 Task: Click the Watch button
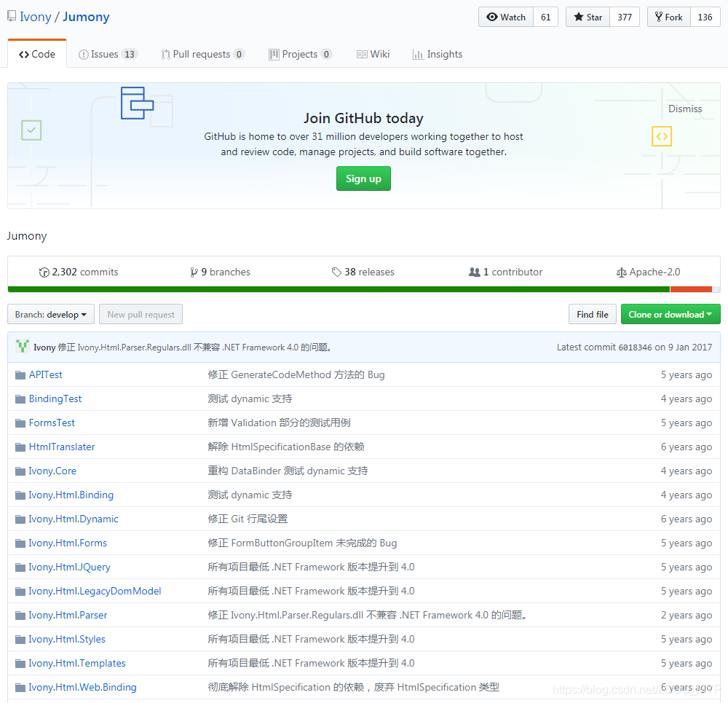pos(506,17)
